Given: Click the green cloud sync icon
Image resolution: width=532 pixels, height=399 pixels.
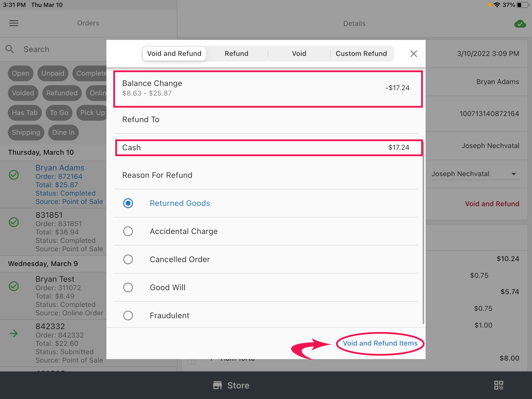Looking at the screenshot, I should pos(520,24).
